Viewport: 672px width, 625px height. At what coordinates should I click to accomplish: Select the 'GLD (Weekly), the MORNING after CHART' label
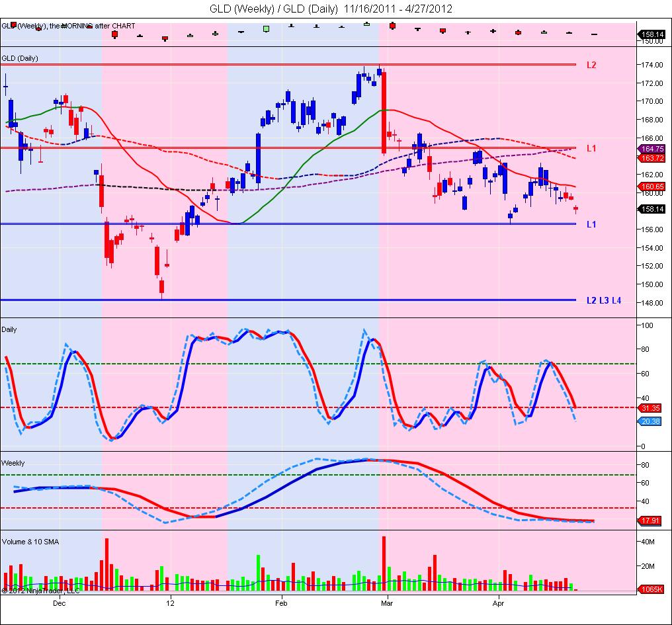[68, 26]
